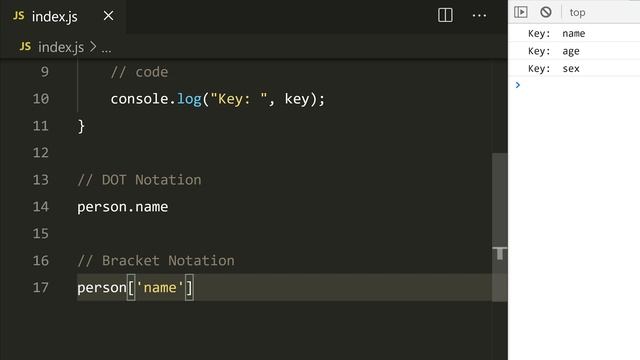Open the More Actions ellipsis menu

(x=479, y=16)
